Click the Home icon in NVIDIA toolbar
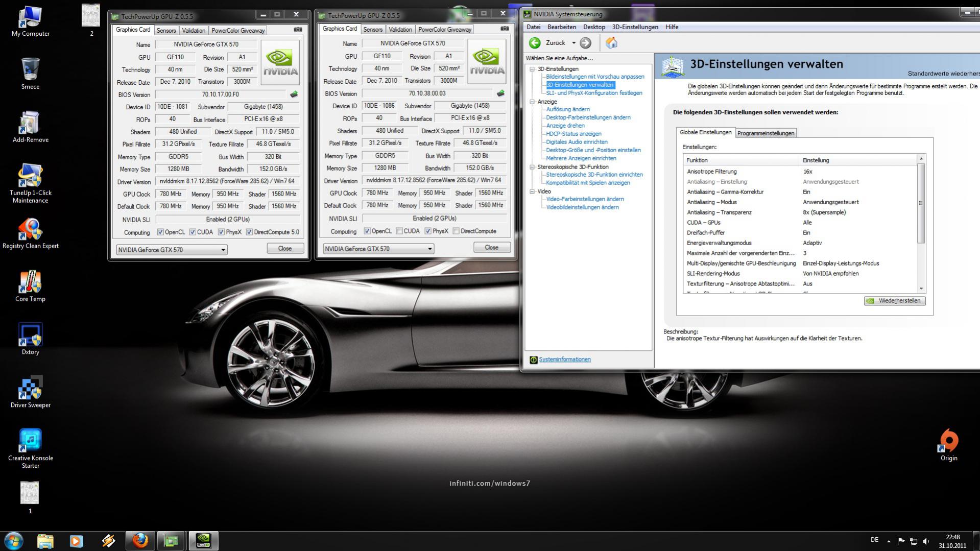980x551 pixels. pyautogui.click(x=611, y=43)
